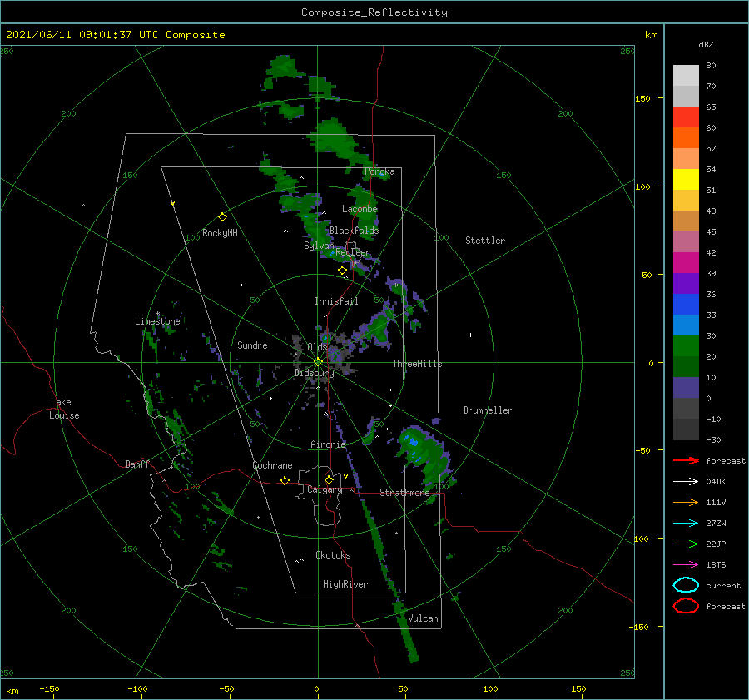
Task: Select the Sylvan label
Action: 319,246
